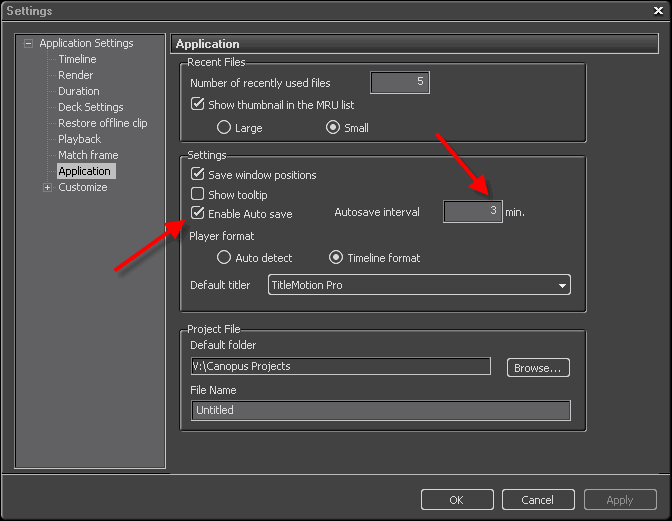Viewport: 672px width, 521px height.
Task: Select Match frame in tree
Action: (88, 155)
